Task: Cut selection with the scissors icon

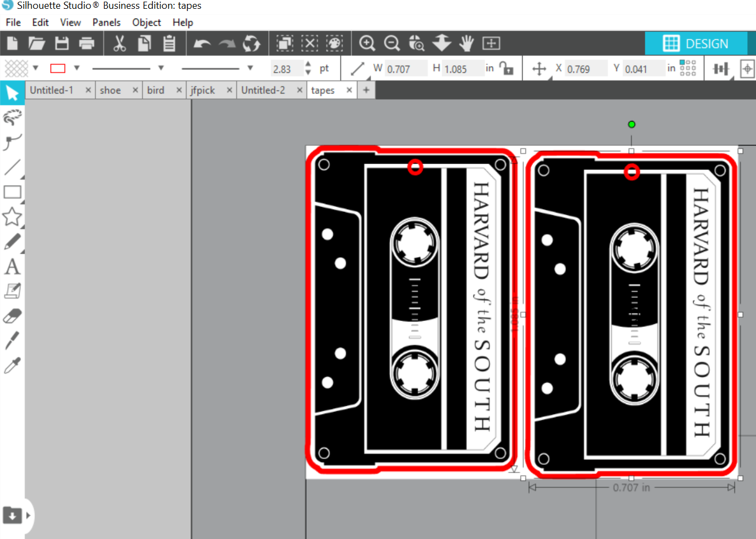Action: point(119,43)
